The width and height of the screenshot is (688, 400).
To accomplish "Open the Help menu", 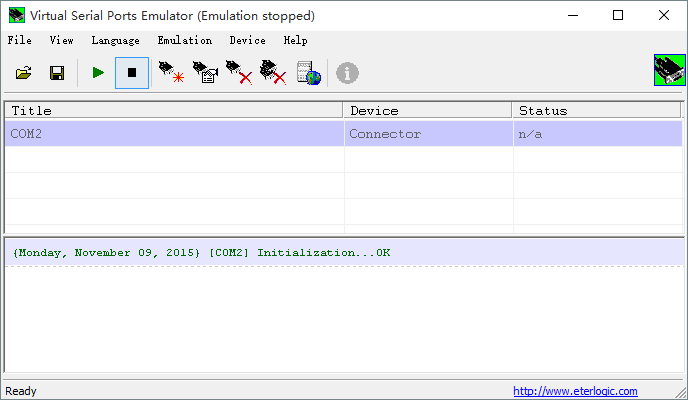I will point(295,40).
